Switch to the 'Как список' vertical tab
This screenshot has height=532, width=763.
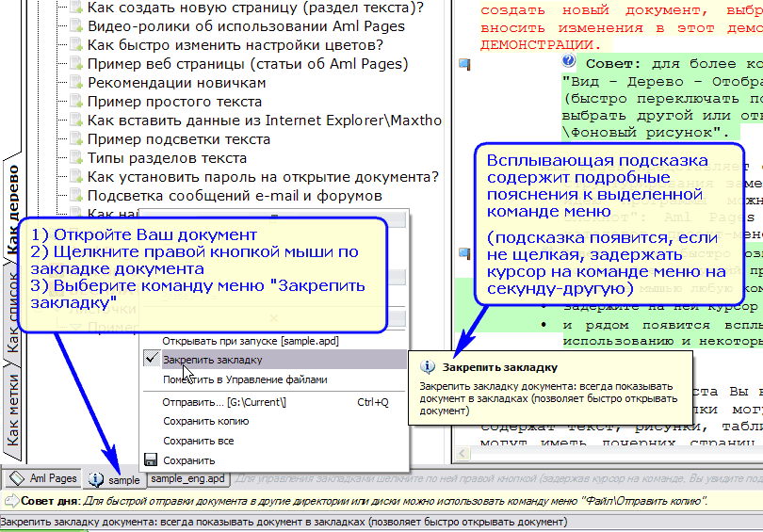[x=12, y=313]
